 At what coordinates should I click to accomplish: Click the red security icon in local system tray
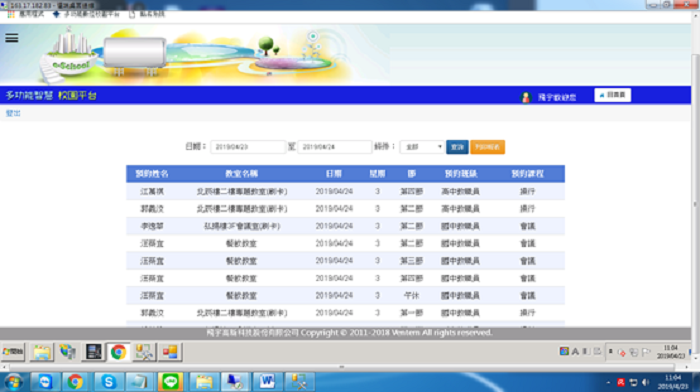point(621,383)
